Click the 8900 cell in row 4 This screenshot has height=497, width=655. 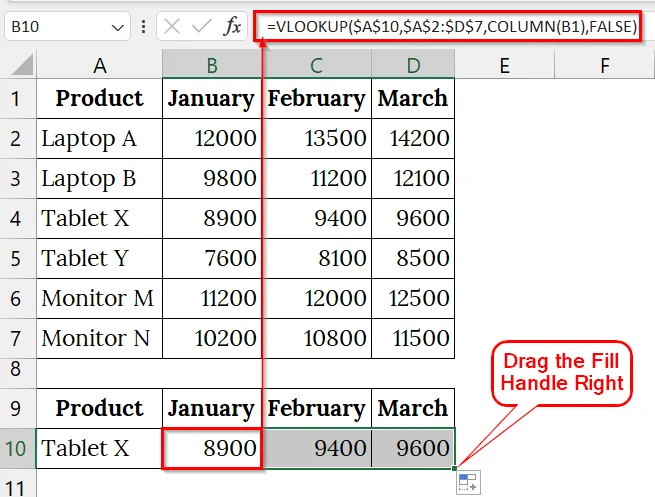212,218
